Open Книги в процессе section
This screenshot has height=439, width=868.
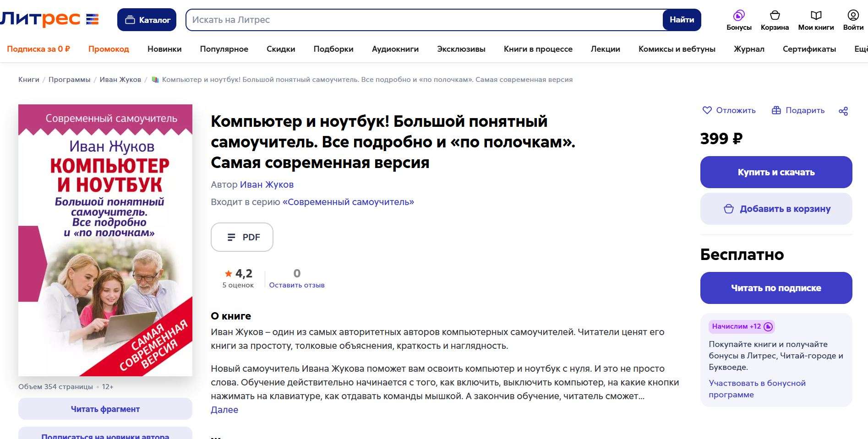click(538, 49)
